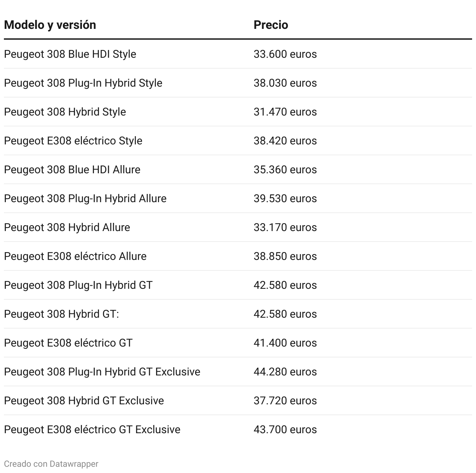Image resolution: width=476 pixels, height=473 pixels.
Task: Select the Peugeot 308 Blue HDI Style row
Action: coord(70,54)
